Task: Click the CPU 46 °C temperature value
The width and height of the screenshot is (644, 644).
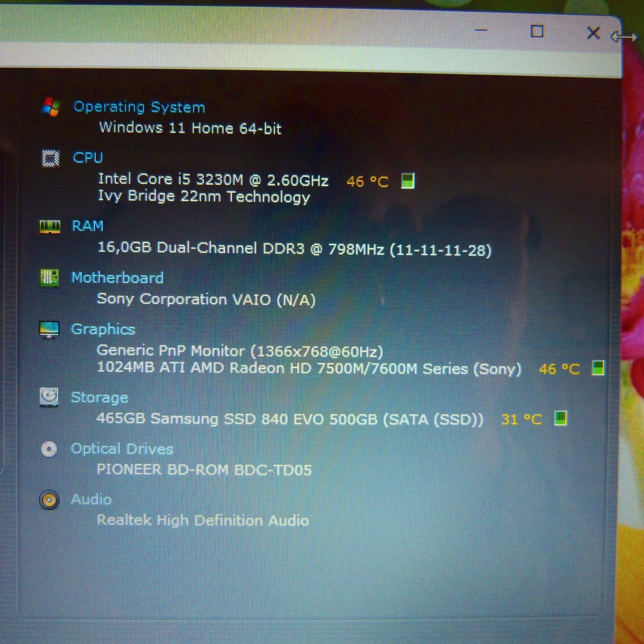Action: pos(367,182)
